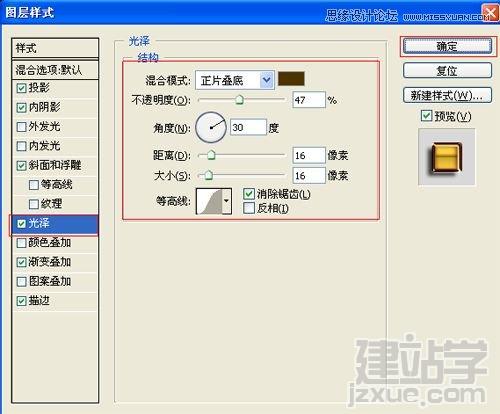Image resolution: width=500 pixels, height=414 pixels.
Task: Click the 新建样式 new style button
Action: click(x=447, y=96)
